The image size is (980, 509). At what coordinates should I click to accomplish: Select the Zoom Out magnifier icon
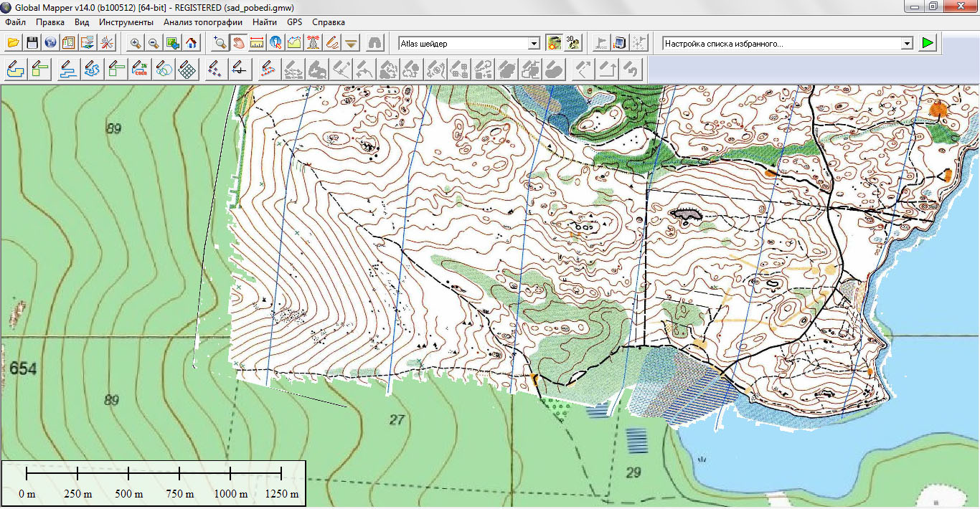coord(154,44)
